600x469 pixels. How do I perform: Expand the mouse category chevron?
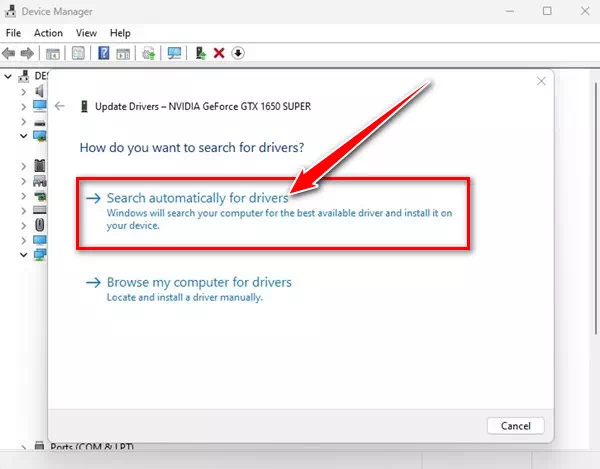24,226
